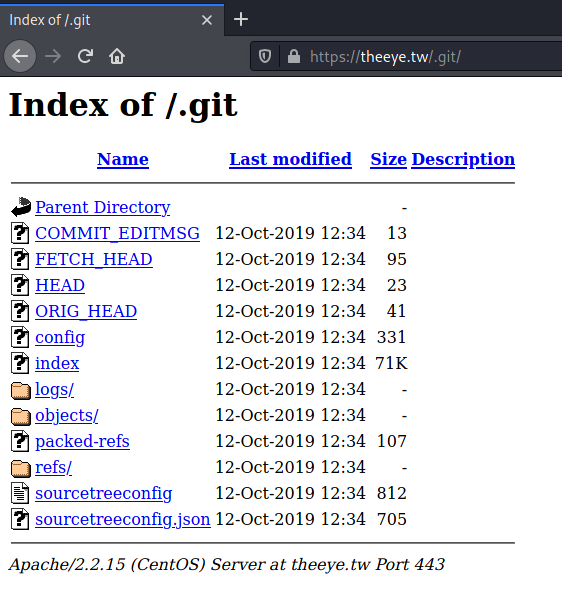562x612 pixels.
Task: Open the packed-refs file link
Action: (x=82, y=441)
